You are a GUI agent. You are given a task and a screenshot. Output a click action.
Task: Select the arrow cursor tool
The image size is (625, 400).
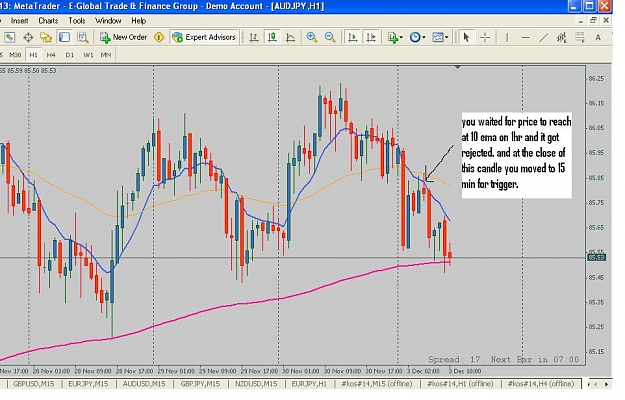(466, 37)
